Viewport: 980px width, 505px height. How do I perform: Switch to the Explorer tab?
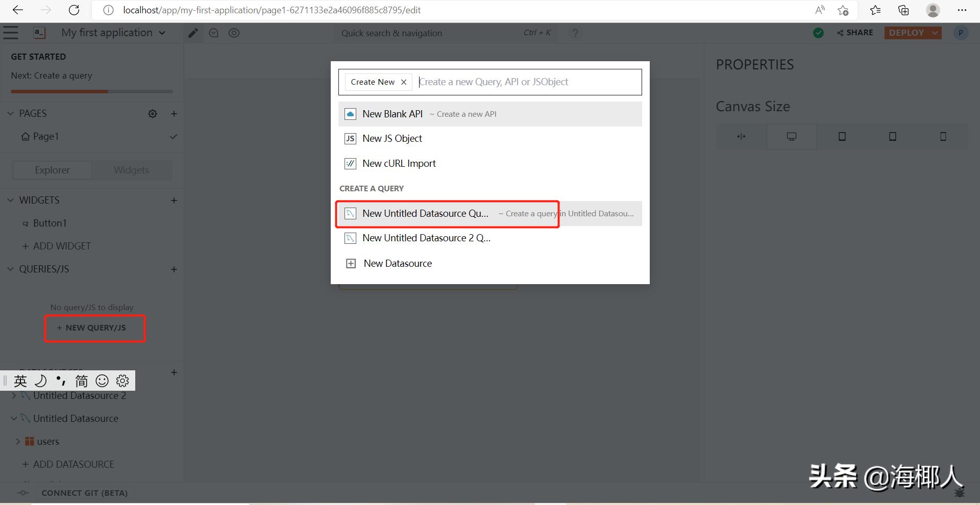click(52, 170)
